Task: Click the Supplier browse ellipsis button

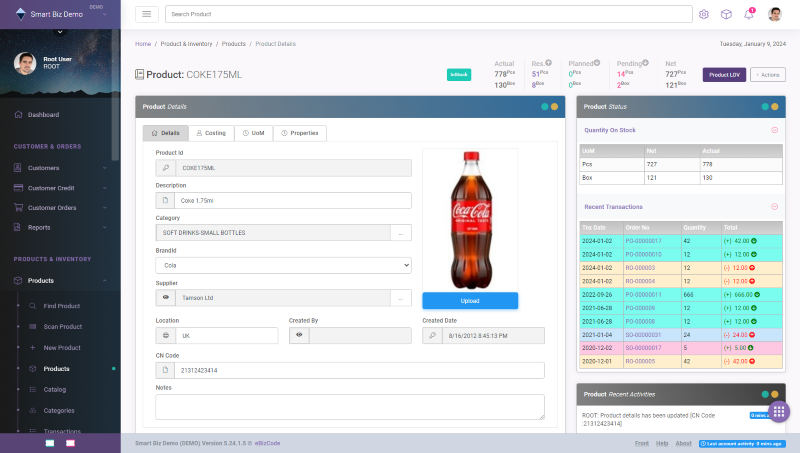Action: coord(401,298)
